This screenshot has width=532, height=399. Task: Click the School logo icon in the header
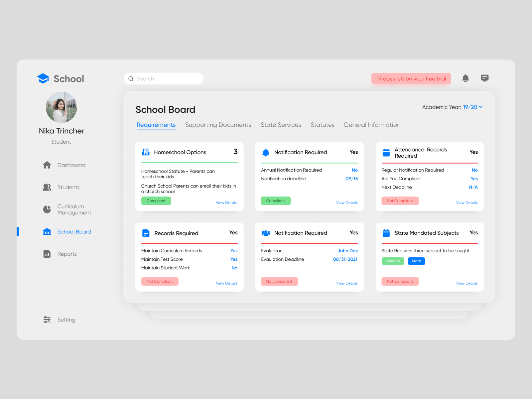[43, 78]
